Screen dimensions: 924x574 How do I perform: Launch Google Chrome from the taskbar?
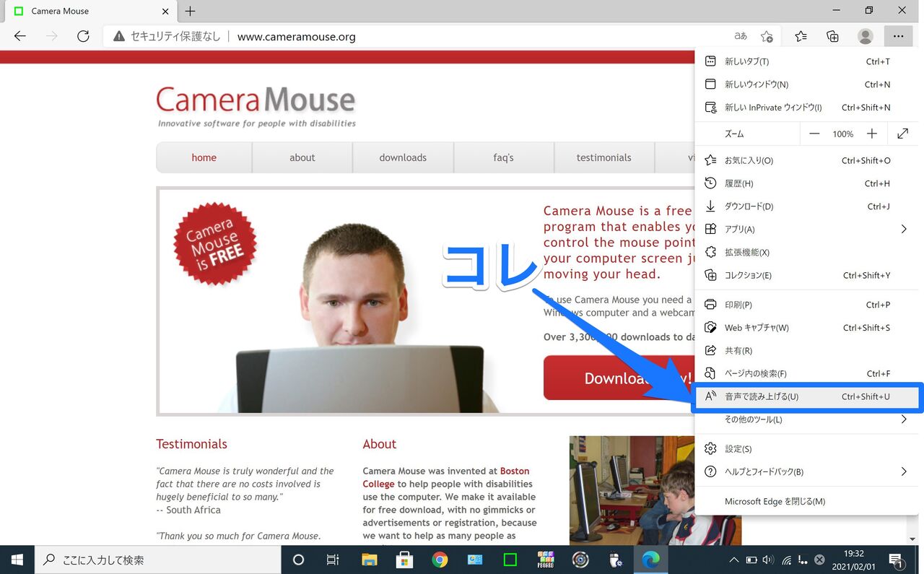pos(440,560)
